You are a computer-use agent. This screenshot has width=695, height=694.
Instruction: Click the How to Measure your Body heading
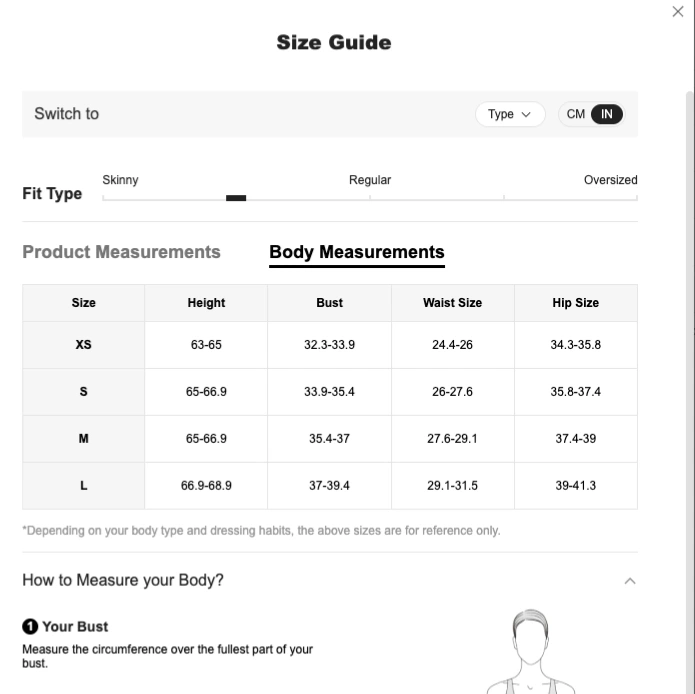tap(123, 580)
